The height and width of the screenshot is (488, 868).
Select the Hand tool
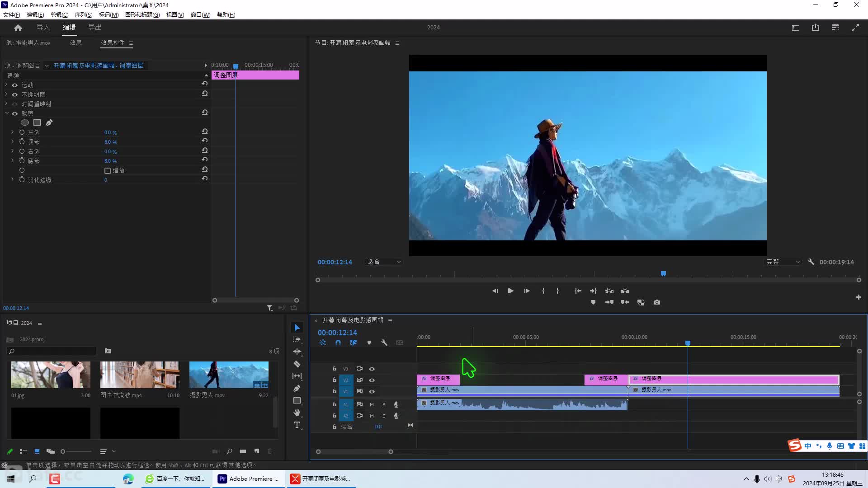click(297, 413)
